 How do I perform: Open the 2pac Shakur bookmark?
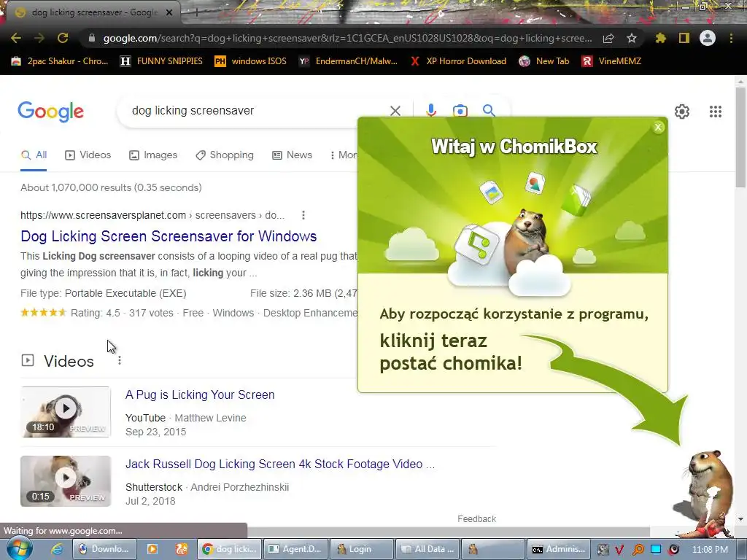60,61
